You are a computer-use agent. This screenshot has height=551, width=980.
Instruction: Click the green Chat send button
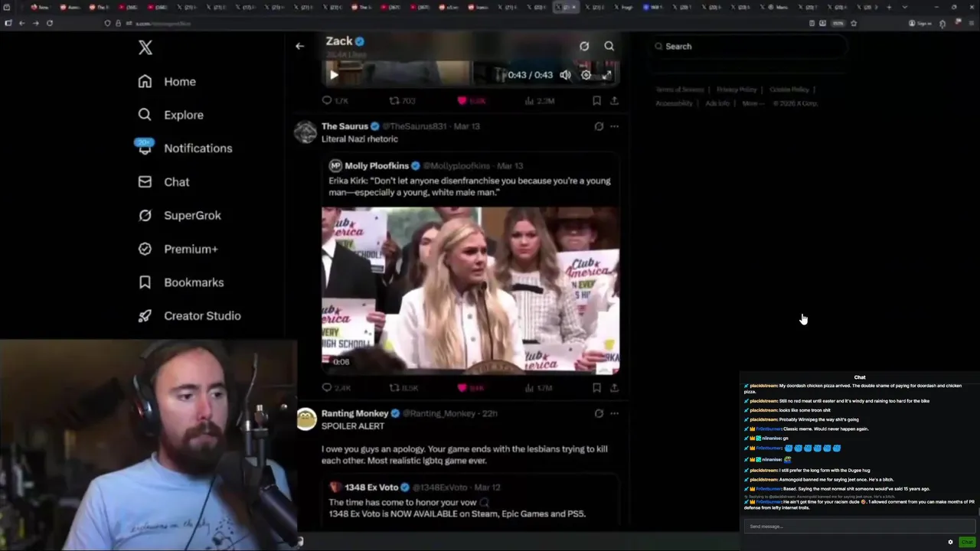point(967,542)
